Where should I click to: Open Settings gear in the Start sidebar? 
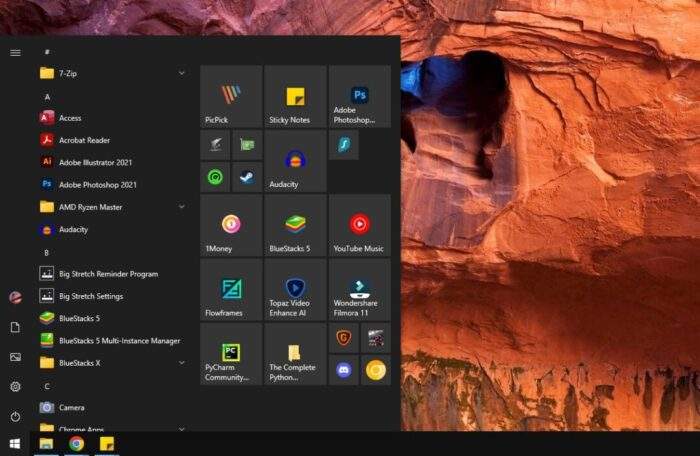pyautogui.click(x=15, y=387)
